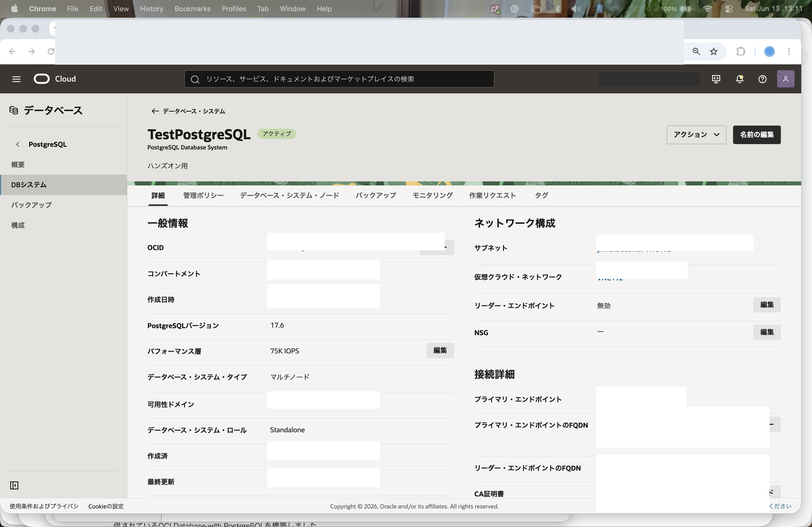812x527 pixels.
Task: Switch to the 管理ポリシー tab
Action: [x=203, y=196]
